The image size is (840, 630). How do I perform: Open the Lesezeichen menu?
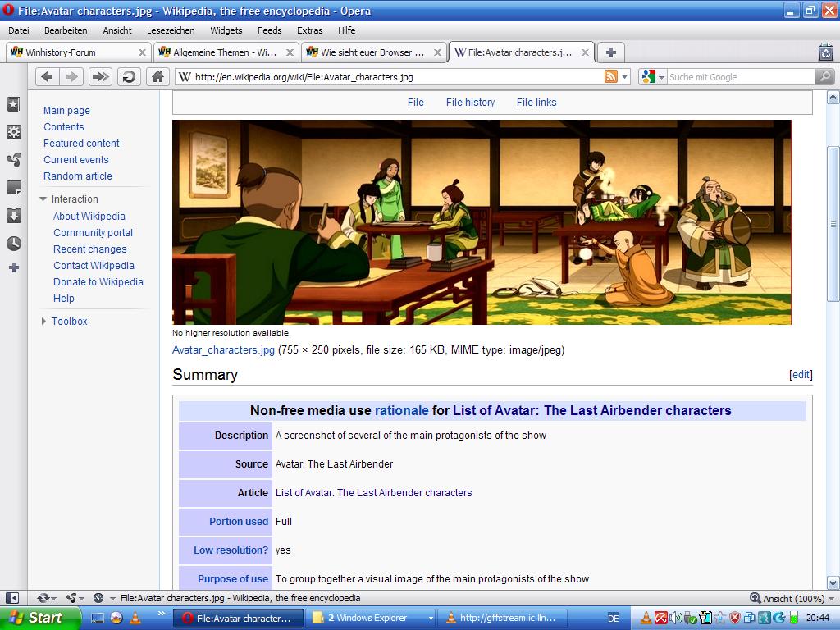(171, 30)
